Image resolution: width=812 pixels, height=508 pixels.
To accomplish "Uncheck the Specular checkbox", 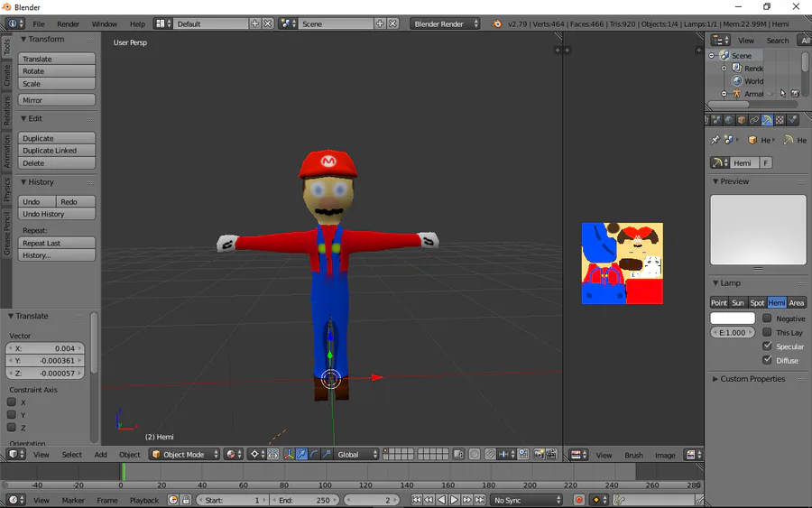I will click(767, 346).
